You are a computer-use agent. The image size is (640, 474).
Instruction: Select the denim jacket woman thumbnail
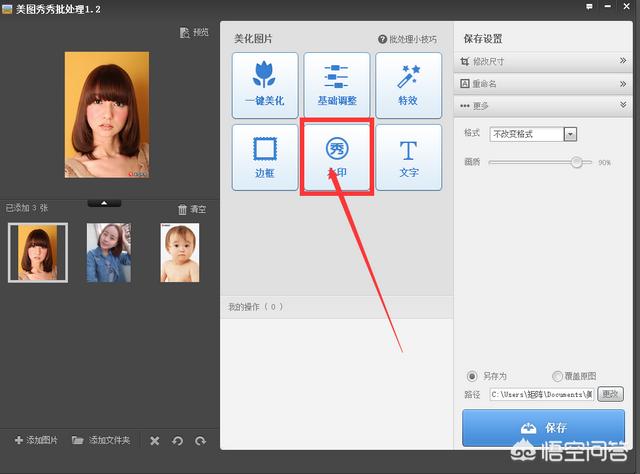point(109,253)
